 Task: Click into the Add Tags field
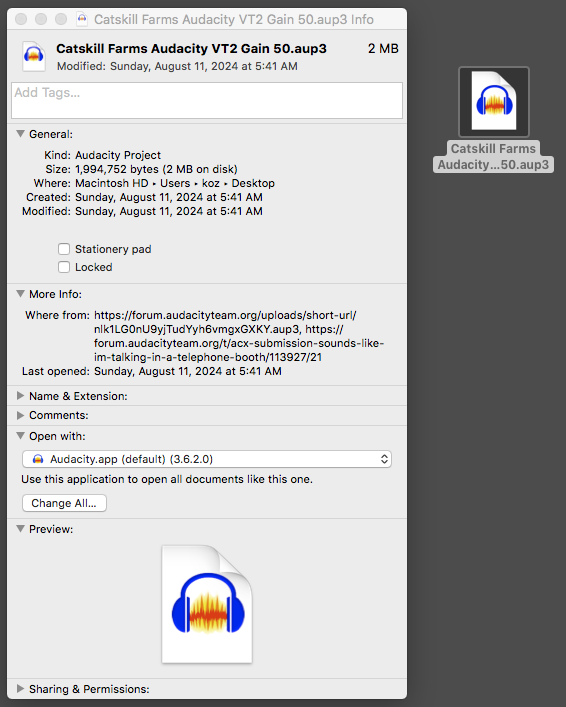tap(207, 101)
